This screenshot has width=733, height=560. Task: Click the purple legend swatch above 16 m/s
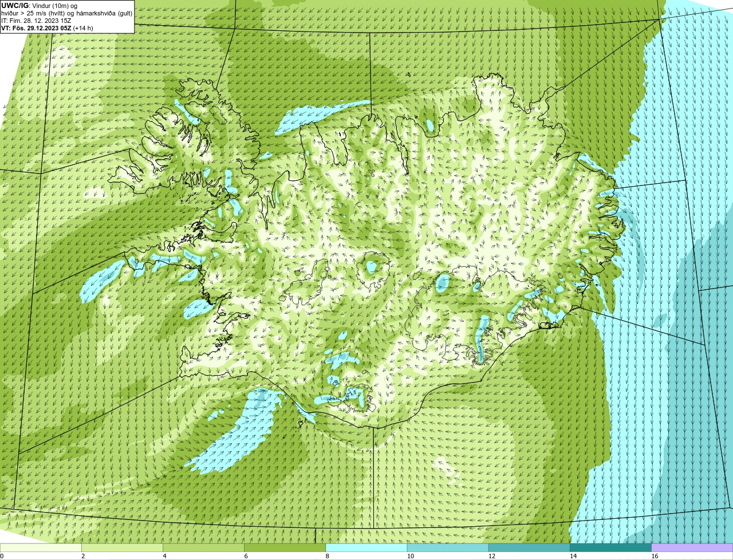[692, 547]
